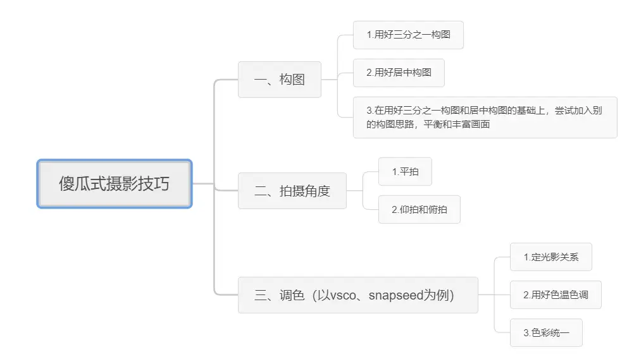Choose the 2.用好色温色调 node
The image size is (634, 364).
click(x=556, y=295)
